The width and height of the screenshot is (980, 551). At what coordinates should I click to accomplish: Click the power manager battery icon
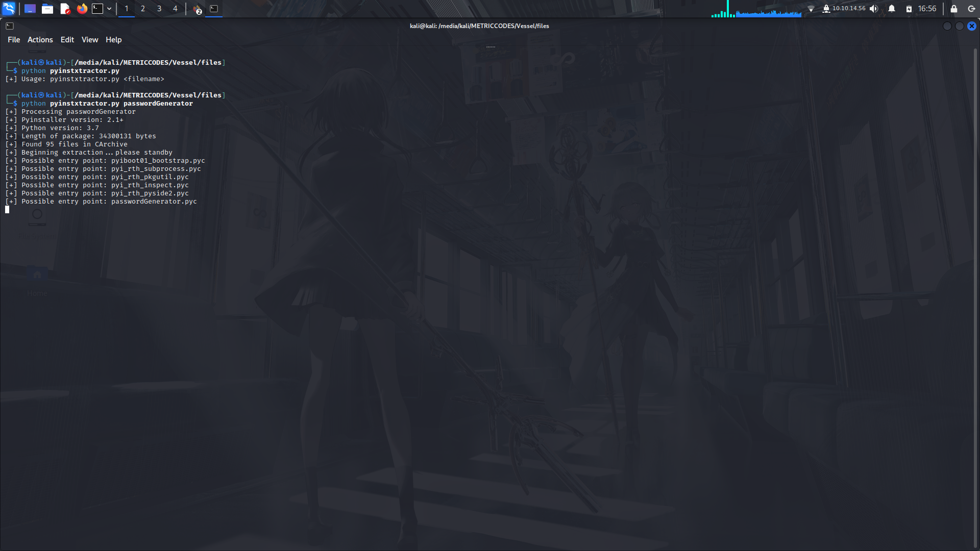909,8
